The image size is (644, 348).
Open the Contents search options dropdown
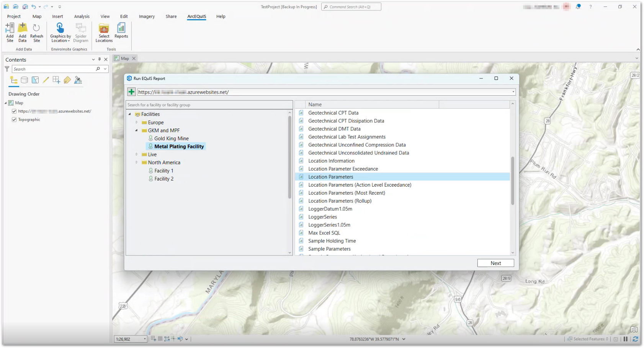tap(105, 69)
